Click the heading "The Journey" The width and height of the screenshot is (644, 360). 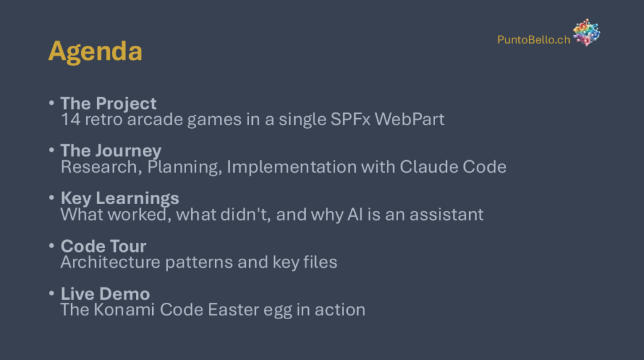(x=111, y=151)
